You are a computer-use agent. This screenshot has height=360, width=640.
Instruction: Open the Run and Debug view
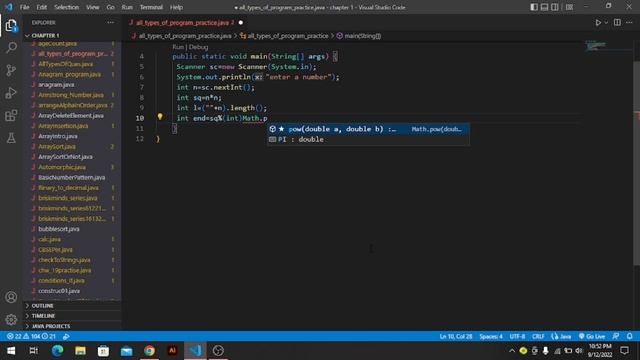[x=11, y=93]
